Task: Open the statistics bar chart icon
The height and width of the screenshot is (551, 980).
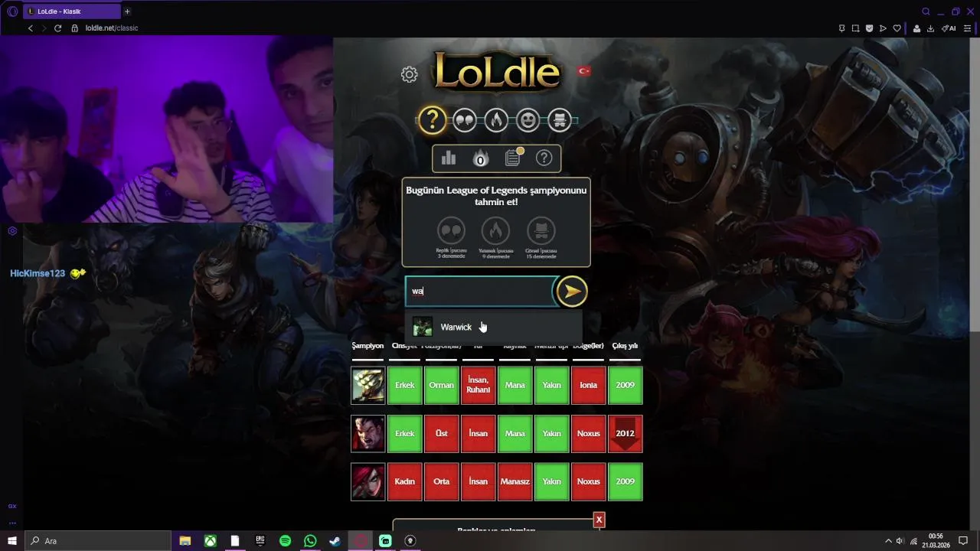Action: click(x=449, y=158)
